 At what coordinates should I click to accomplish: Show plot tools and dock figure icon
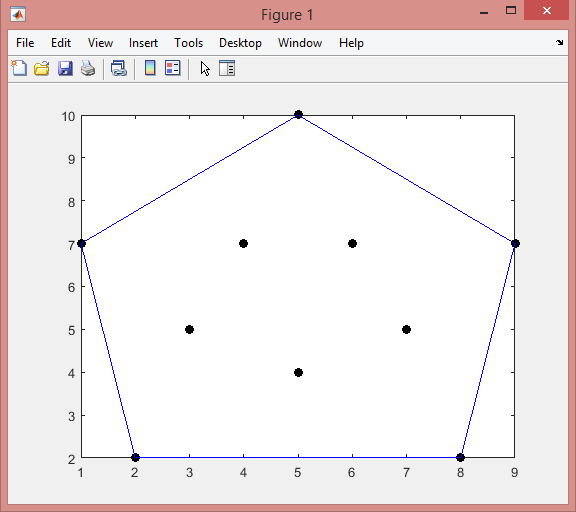[x=227, y=68]
